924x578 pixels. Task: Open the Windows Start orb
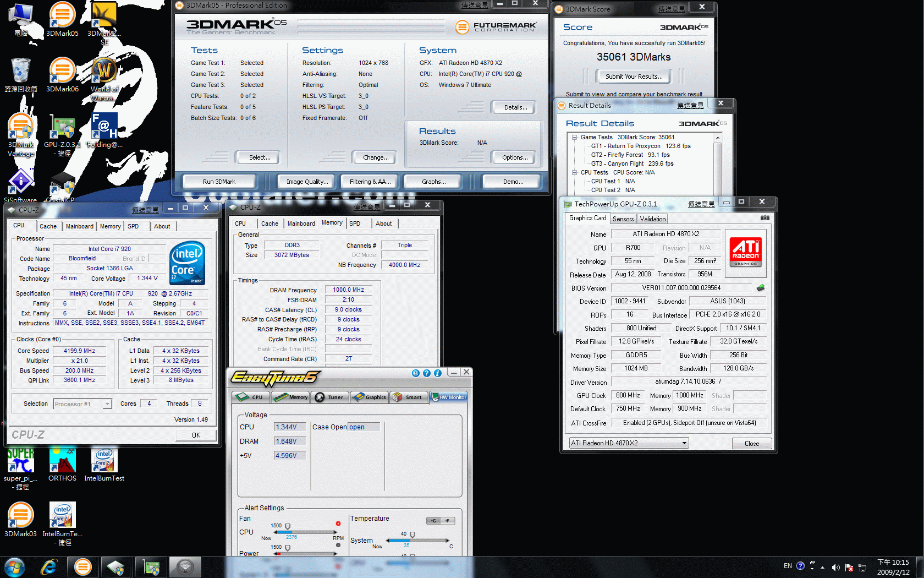point(14,567)
